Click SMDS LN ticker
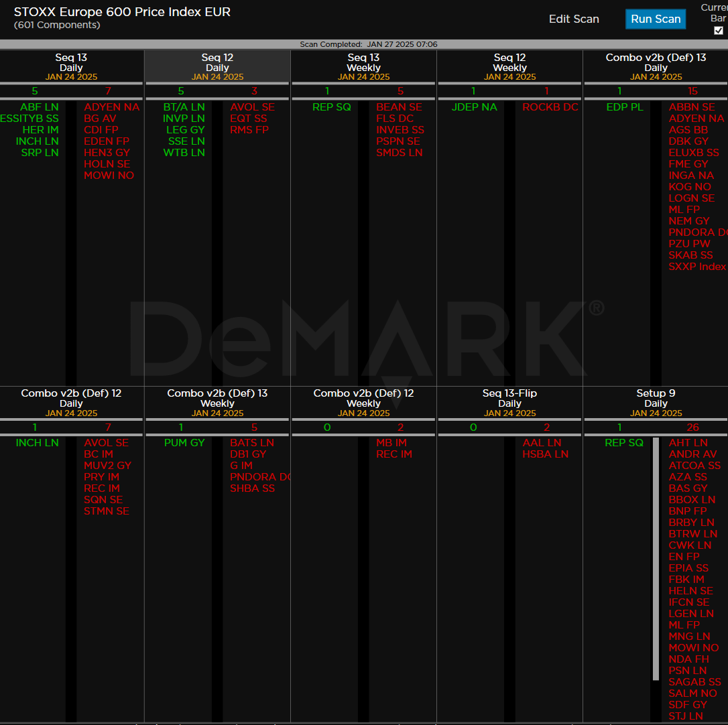The width and height of the screenshot is (728, 725). point(400,153)
